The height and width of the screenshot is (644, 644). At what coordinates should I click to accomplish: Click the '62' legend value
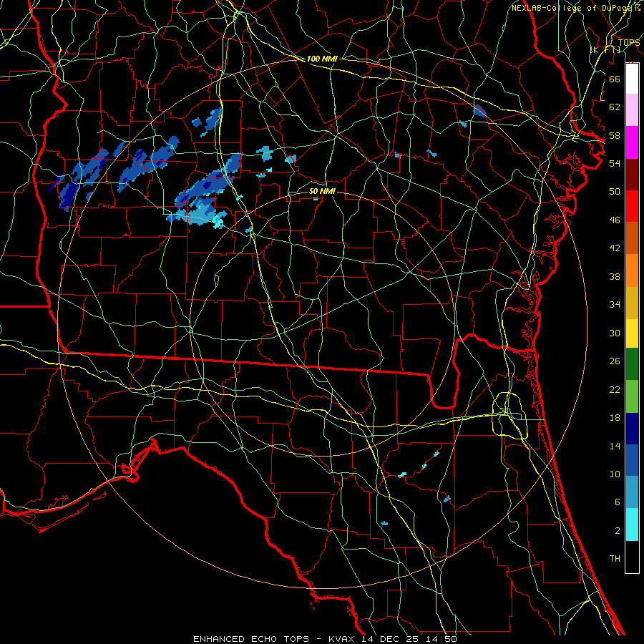point(615,107)
